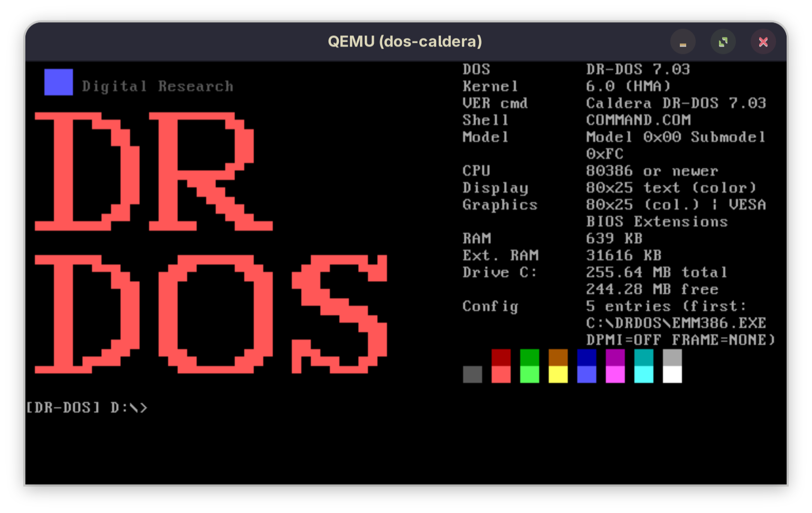Select the dark teal cyan block
This screenshot has width=812, height=513.
pyautogui.click(x=643, y=358)
